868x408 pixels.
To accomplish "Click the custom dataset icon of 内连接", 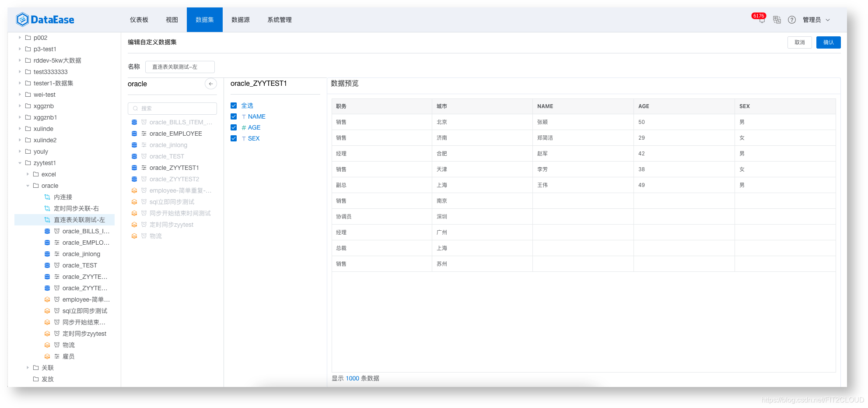I will (x=47, y=197).
